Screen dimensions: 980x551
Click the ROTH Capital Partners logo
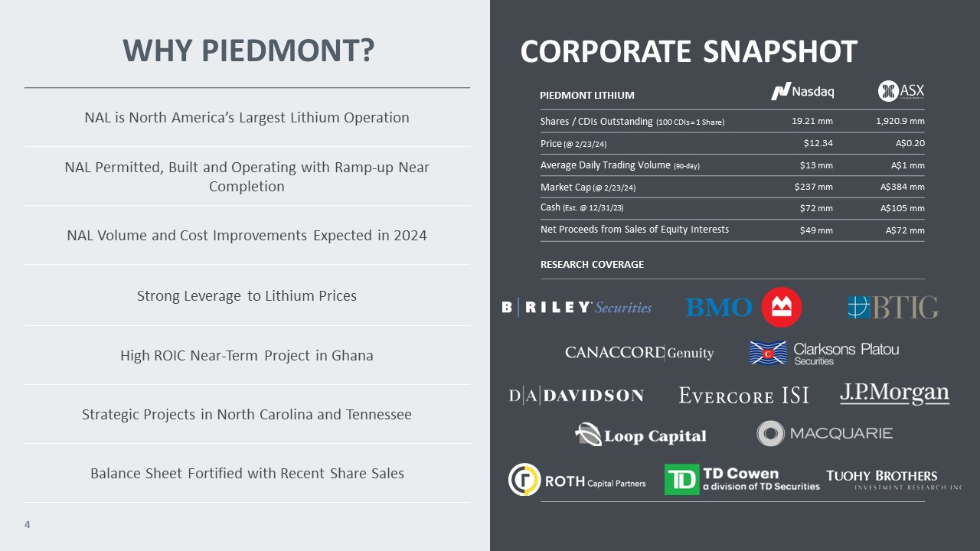point(577,481)
